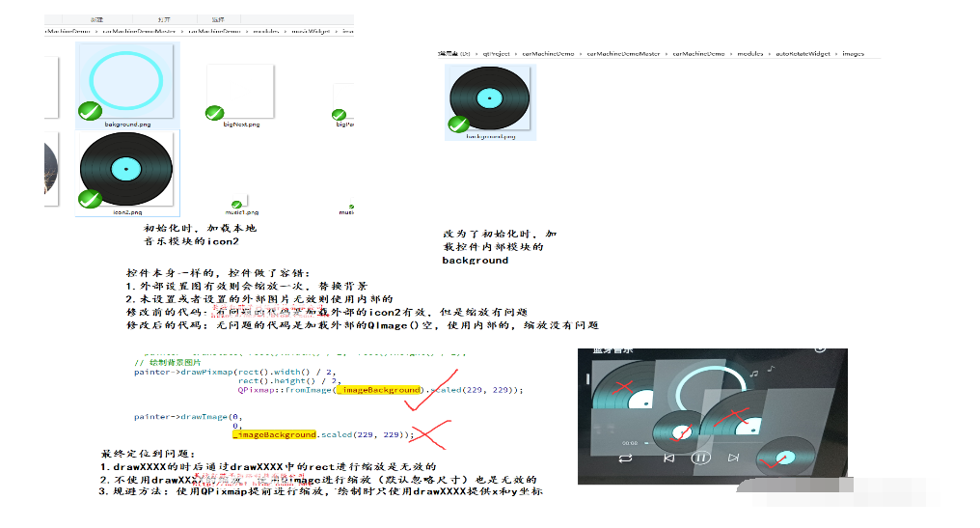Image resolution: width=980 pixels, height=528 pixels.
Task: Go to drive (D:) in right explorer breadcrumb
Action: click(454, 54)
